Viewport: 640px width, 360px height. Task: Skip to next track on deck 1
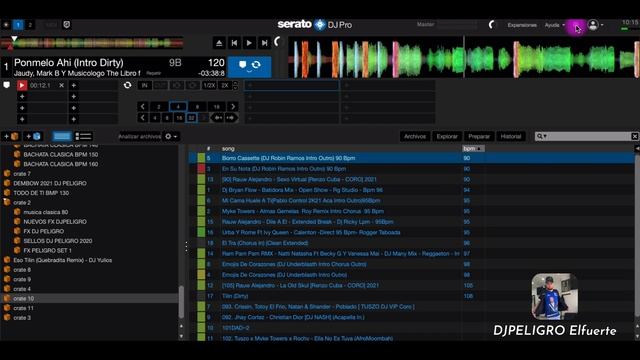(264, 43)
